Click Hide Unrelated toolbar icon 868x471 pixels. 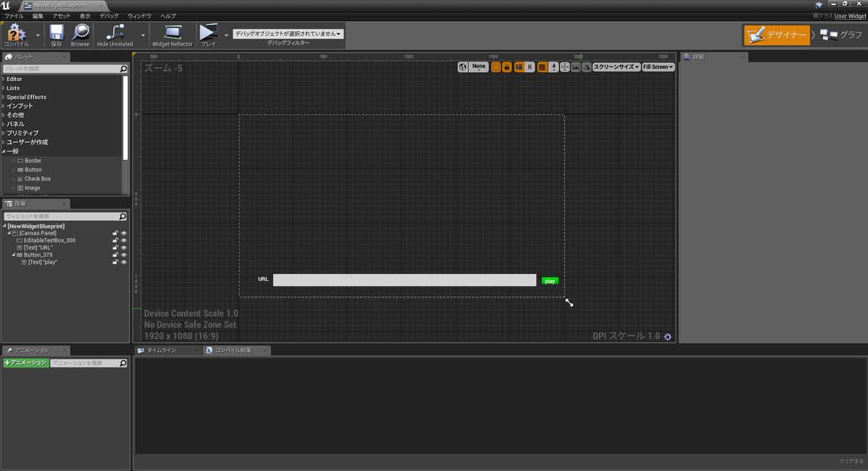(115, 34)
